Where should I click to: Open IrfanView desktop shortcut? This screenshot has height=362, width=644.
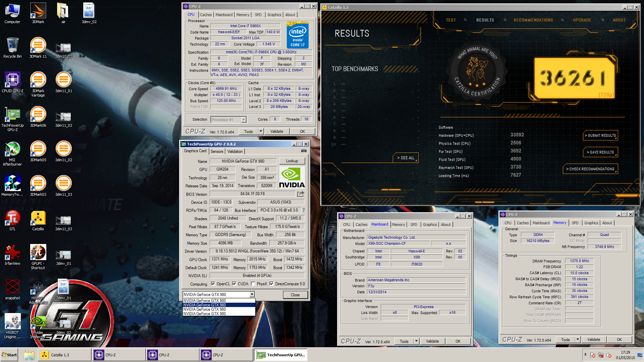tap(12, 255)
